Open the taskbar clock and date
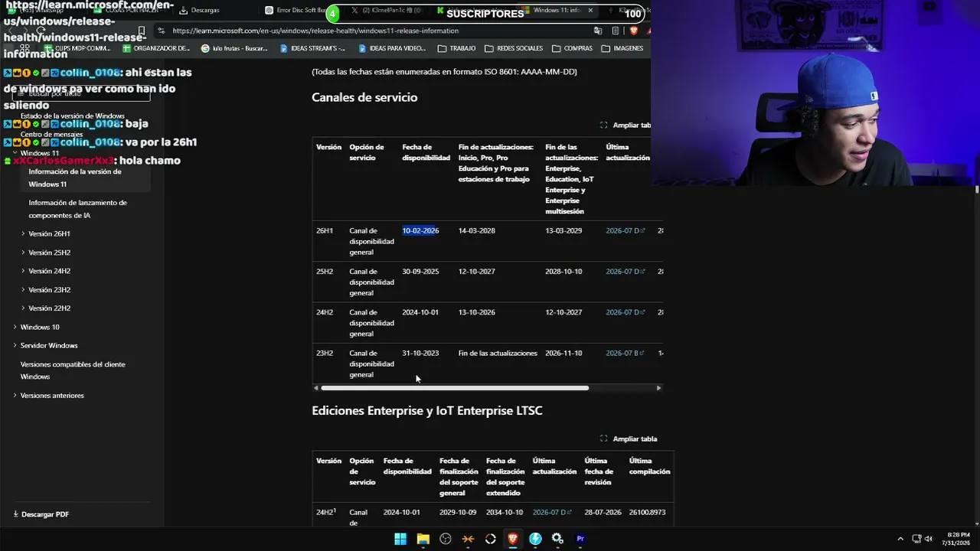The height and width of the screenshot is (551, 980). [x=958, y=539]
